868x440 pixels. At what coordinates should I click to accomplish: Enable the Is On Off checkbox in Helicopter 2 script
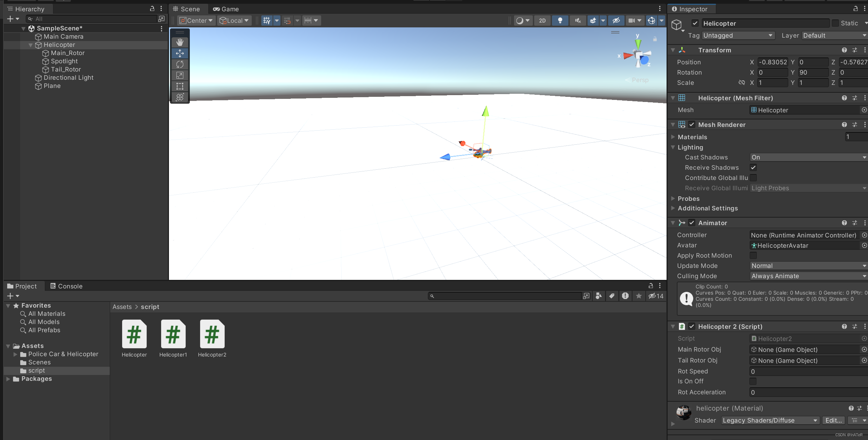(753, 381)
